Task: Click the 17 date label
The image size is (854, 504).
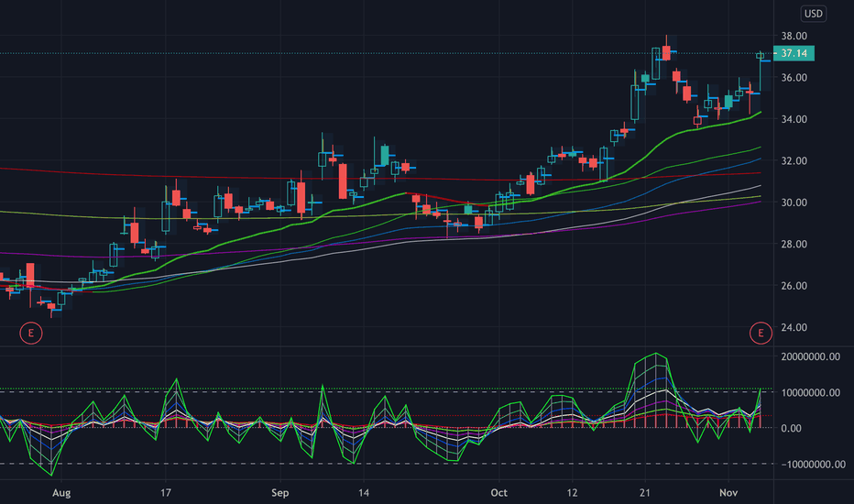Action: (166, 493)
